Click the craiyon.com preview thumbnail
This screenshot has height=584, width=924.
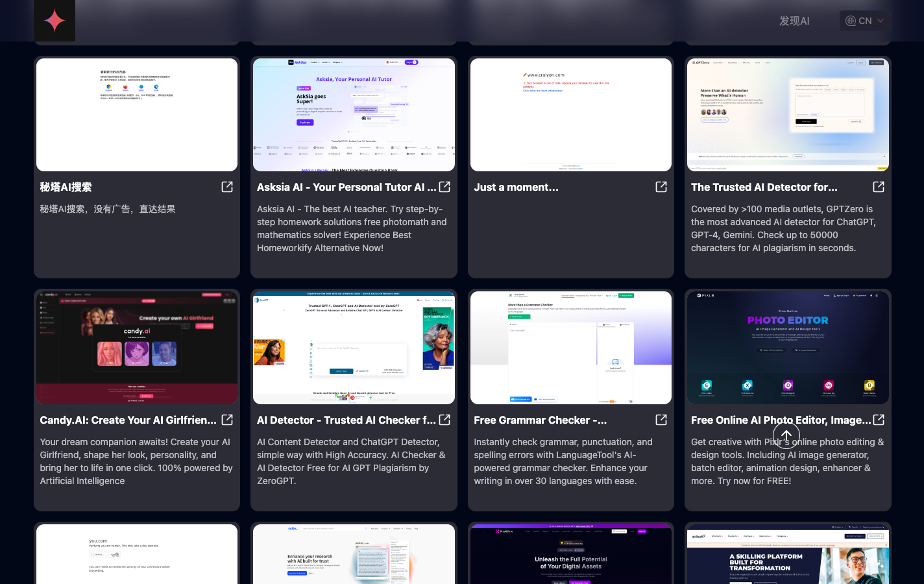[x=571, y=115]
